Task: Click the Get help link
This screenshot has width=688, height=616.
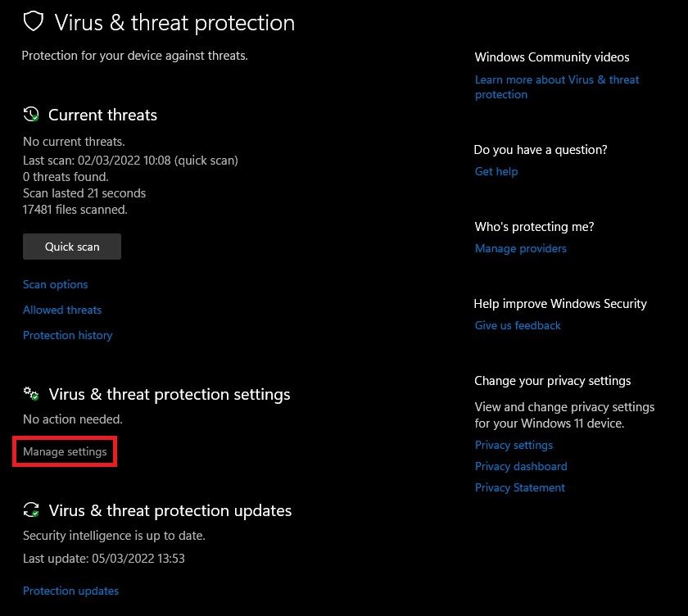Action: (496, 171)
